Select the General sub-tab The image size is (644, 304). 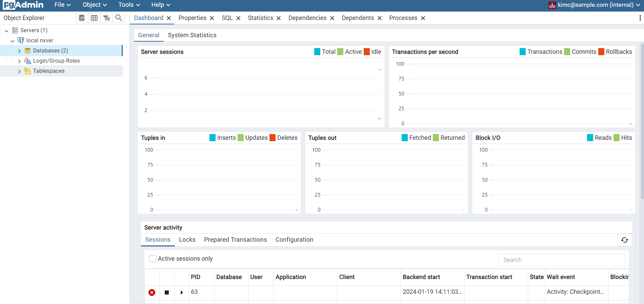click(x=148, y=35)
